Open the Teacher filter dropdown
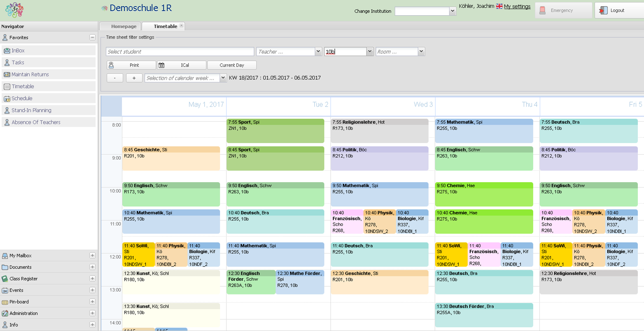This screenshot has height=331, width=644. (x=317, y=51)
